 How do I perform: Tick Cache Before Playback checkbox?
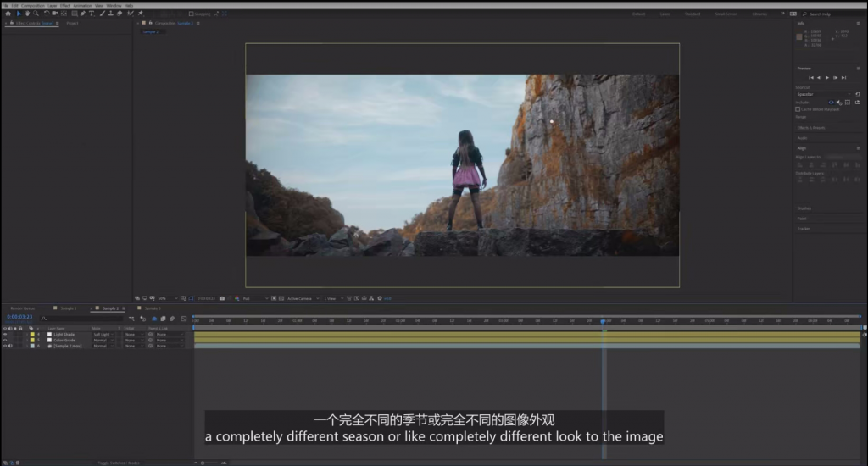tap(798, 109)
